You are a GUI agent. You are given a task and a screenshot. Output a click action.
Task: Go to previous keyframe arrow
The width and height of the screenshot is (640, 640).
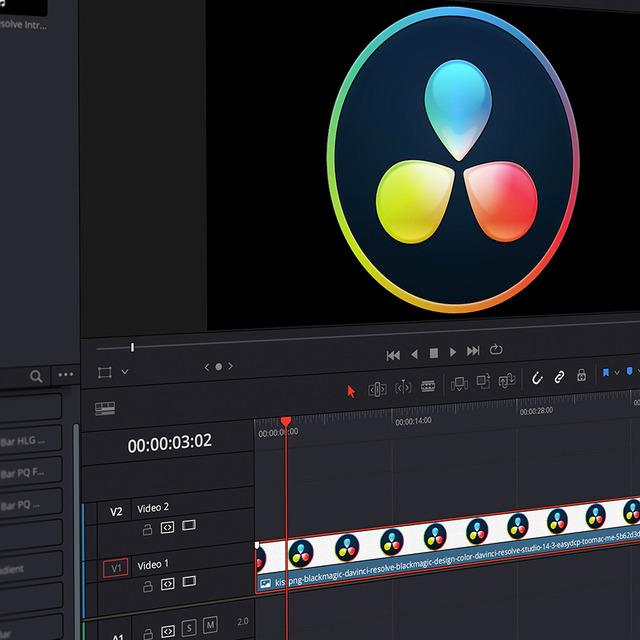207,367
